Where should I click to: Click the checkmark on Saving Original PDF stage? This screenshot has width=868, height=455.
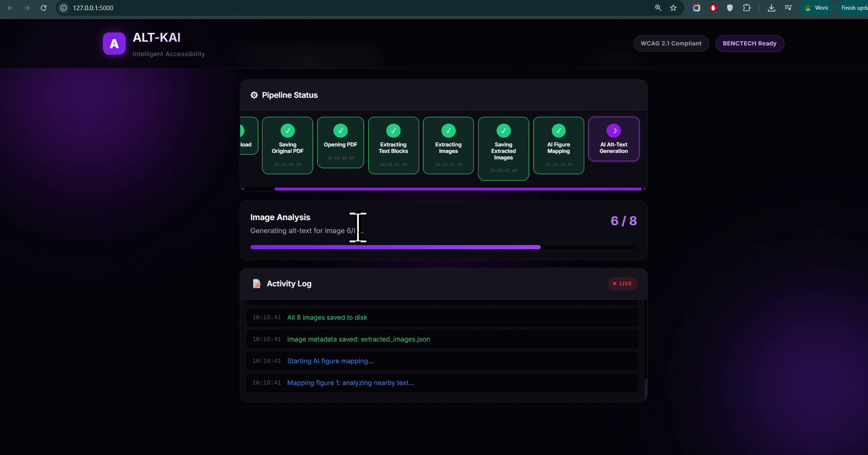click(x=287, y=131)
